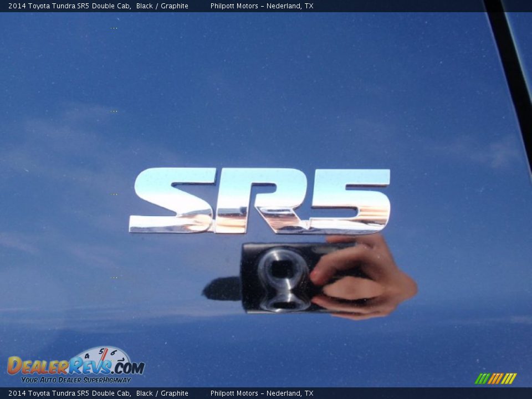Click the colored stripes icon in the bottom right
The width and height of the screenshot is (532, 399).
click(495, 378)
